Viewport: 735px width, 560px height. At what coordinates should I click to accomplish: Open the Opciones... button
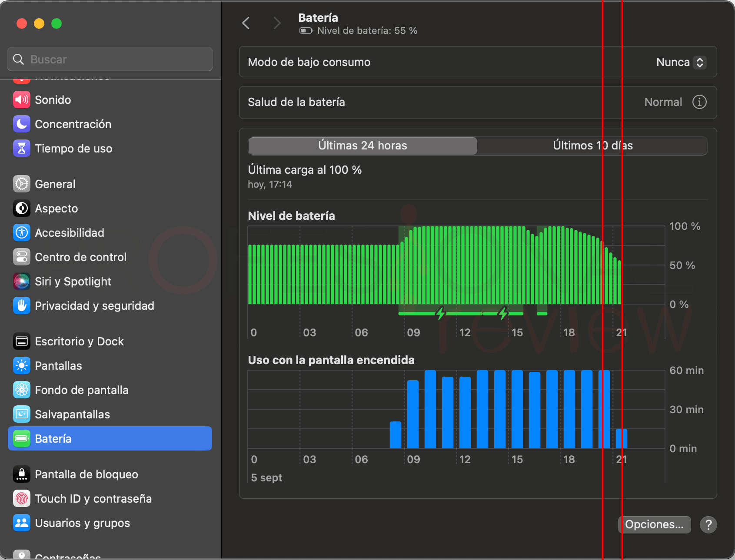pyautogui.click(x=655, y=525)
